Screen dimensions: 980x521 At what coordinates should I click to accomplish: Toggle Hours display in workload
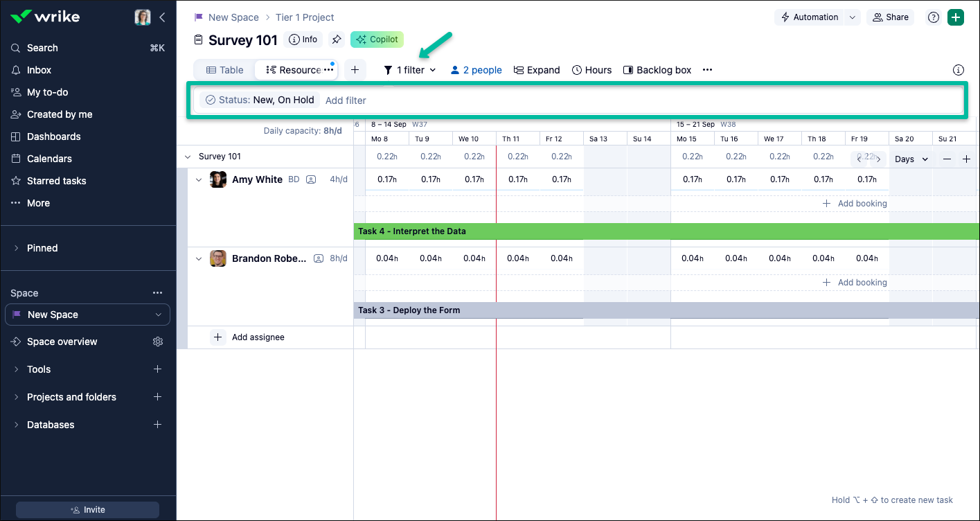[x=591, y=70]
